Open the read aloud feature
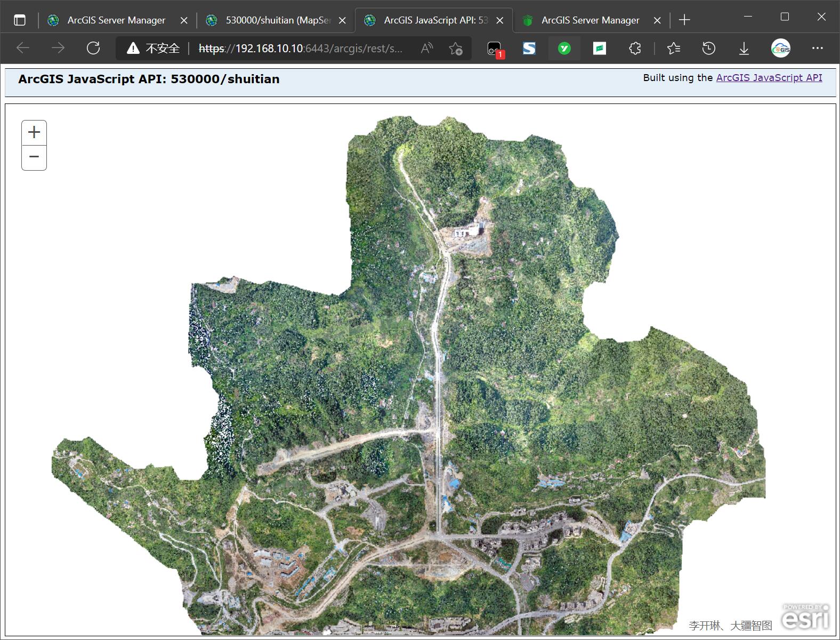Screen dimensions: 840x640 tap(427, 49)
